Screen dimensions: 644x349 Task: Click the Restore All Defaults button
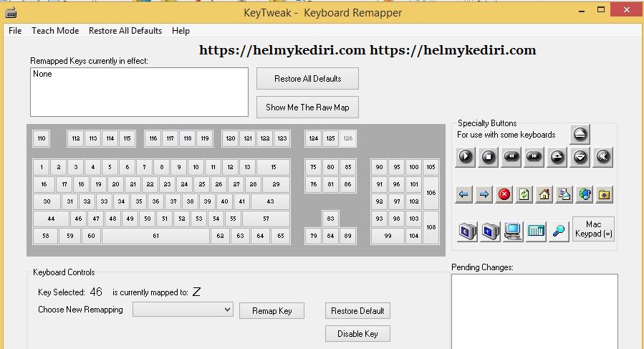click(307, 79)
